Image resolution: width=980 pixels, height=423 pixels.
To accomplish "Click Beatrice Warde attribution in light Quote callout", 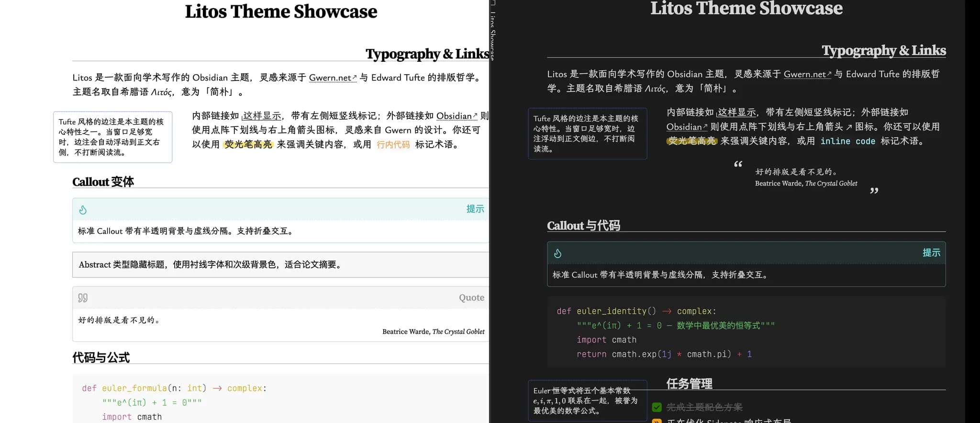I will (433, 332).
